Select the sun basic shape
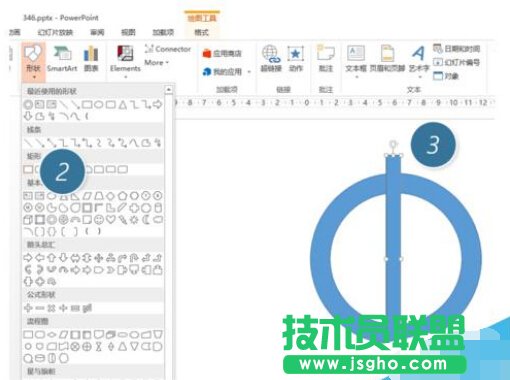 [134, 220]
